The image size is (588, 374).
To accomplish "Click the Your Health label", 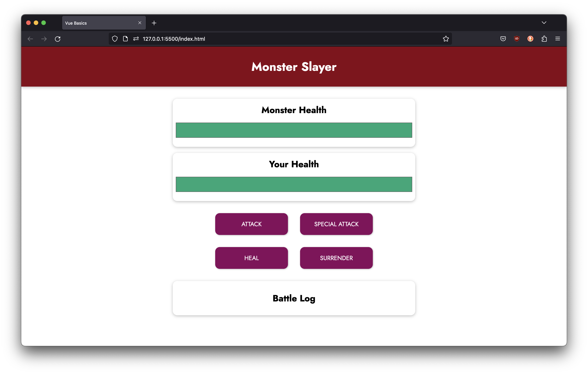I will click(x=294, y=164).
